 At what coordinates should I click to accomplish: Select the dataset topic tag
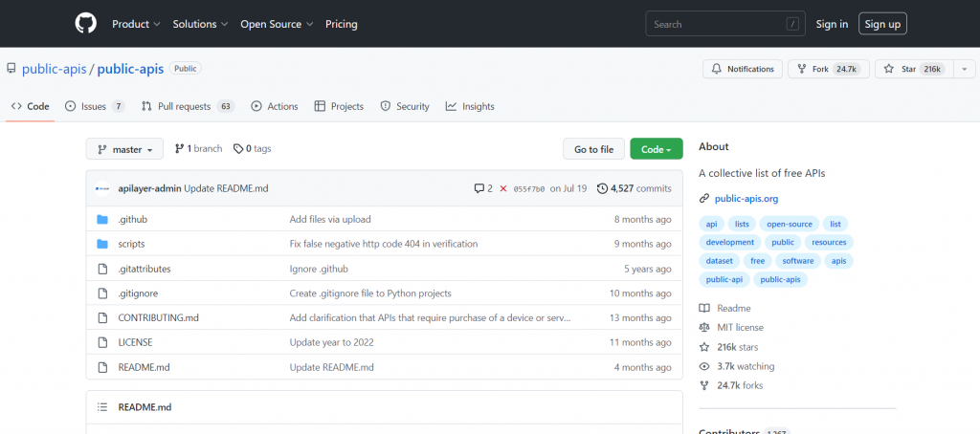[x=719, y=261]
